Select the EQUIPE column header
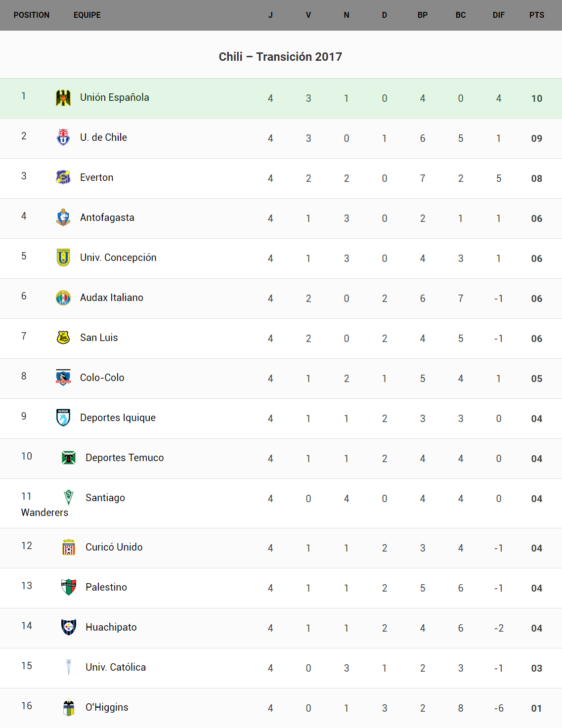Image resolution: width=562 pixels, height=728 pixels. pyautogui.click(x=87, y=15)
